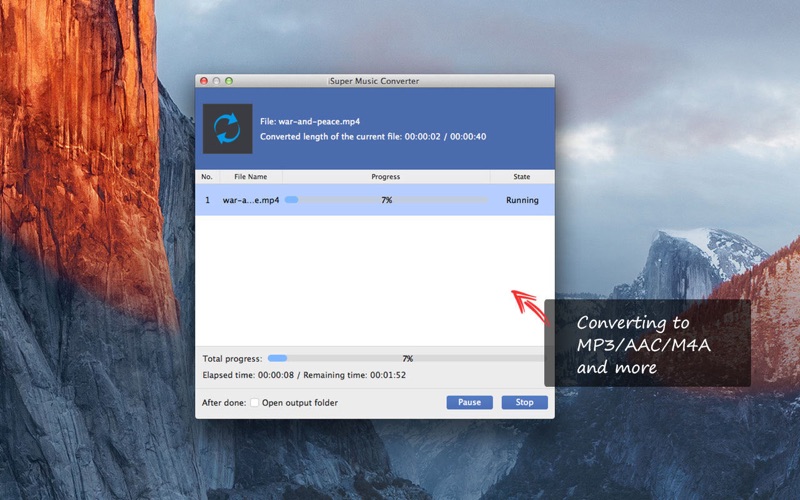The image size is (800, 500).
Task: Close the Super Music Converter window
Action: click(x=204, y=80)
